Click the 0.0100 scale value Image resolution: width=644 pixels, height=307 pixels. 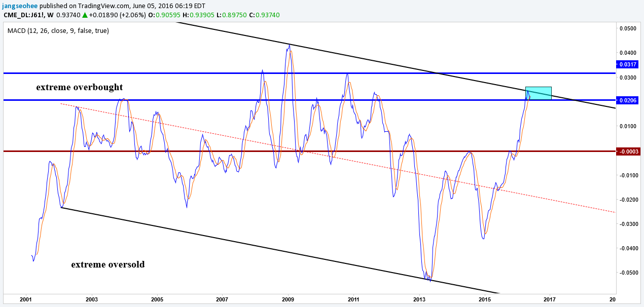(x=628, y=126)
